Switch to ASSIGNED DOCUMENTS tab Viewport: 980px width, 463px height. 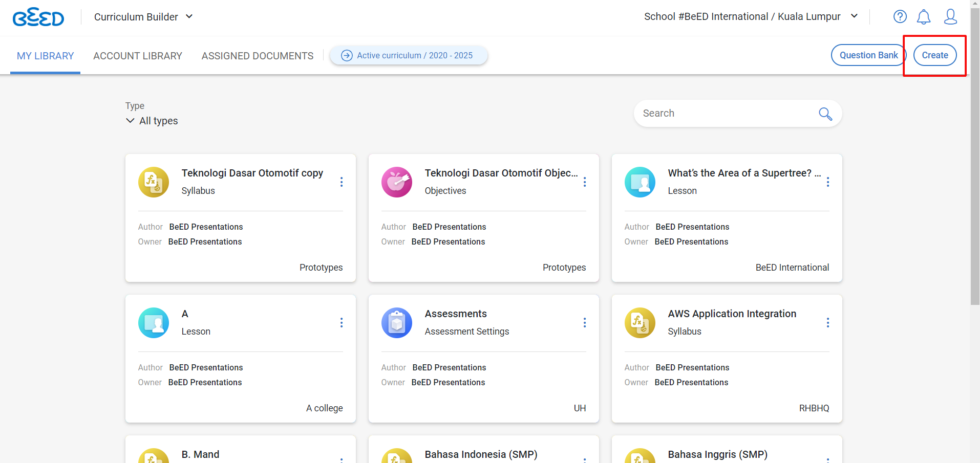(x=258, y=56)
